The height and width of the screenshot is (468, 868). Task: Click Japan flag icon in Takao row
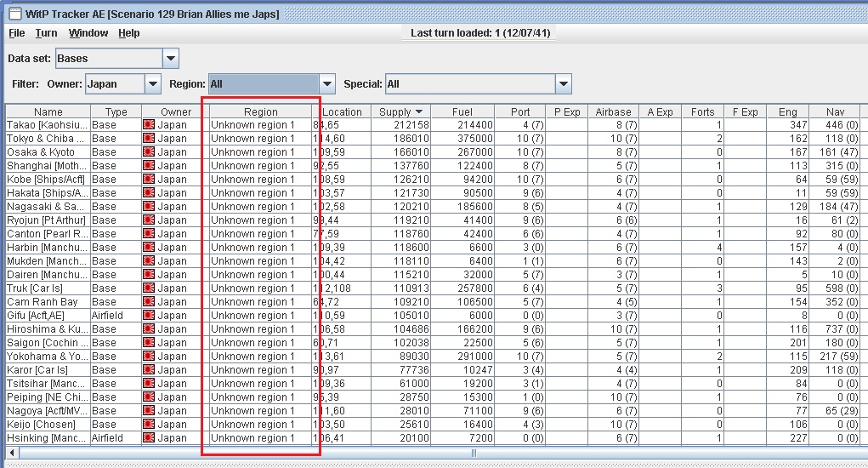coord(149,124)
